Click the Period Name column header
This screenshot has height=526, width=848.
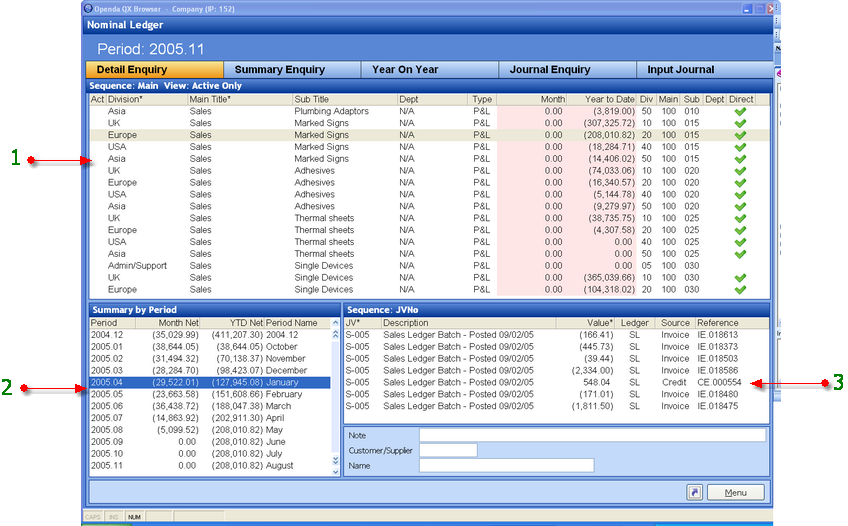coord(297,323)
